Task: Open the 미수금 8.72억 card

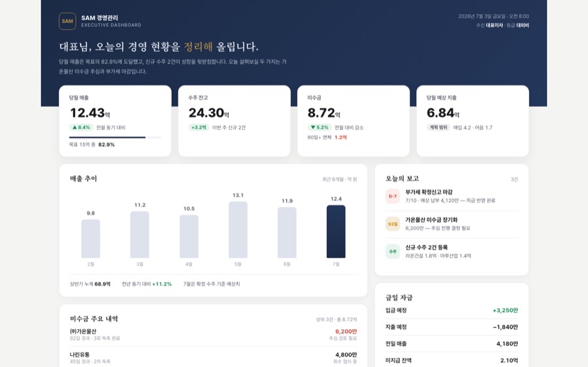Action: click(353, 121)
